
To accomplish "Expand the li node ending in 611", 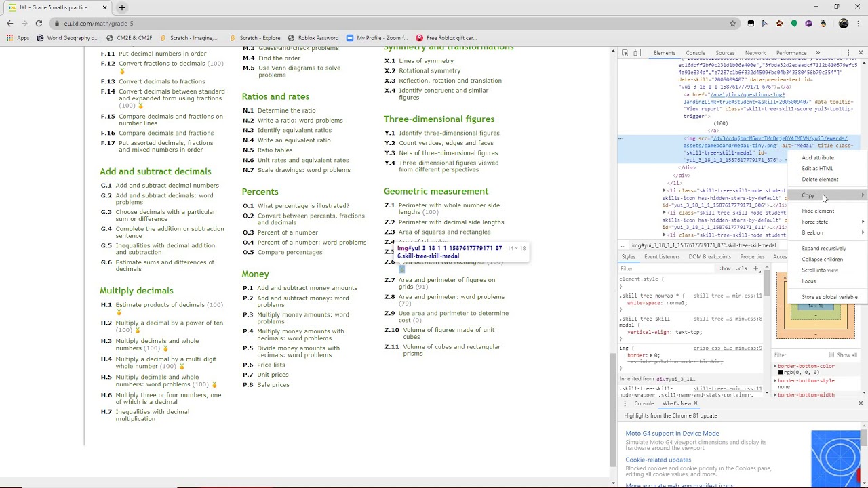I will (x=665, y=213).
